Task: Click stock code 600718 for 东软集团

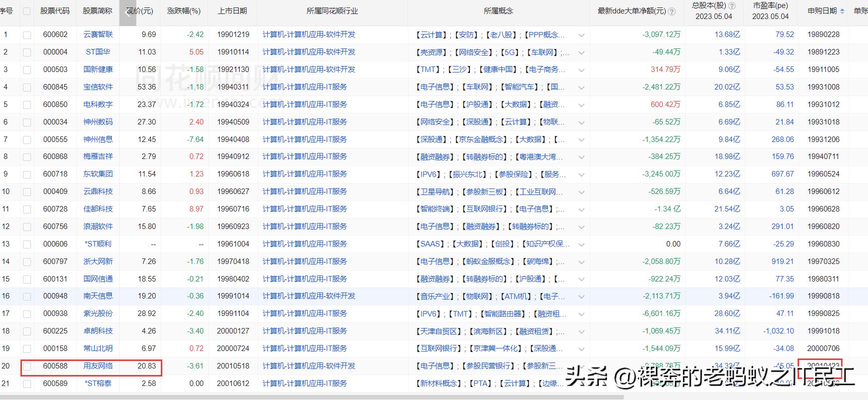Action: (x=55, y=174)
